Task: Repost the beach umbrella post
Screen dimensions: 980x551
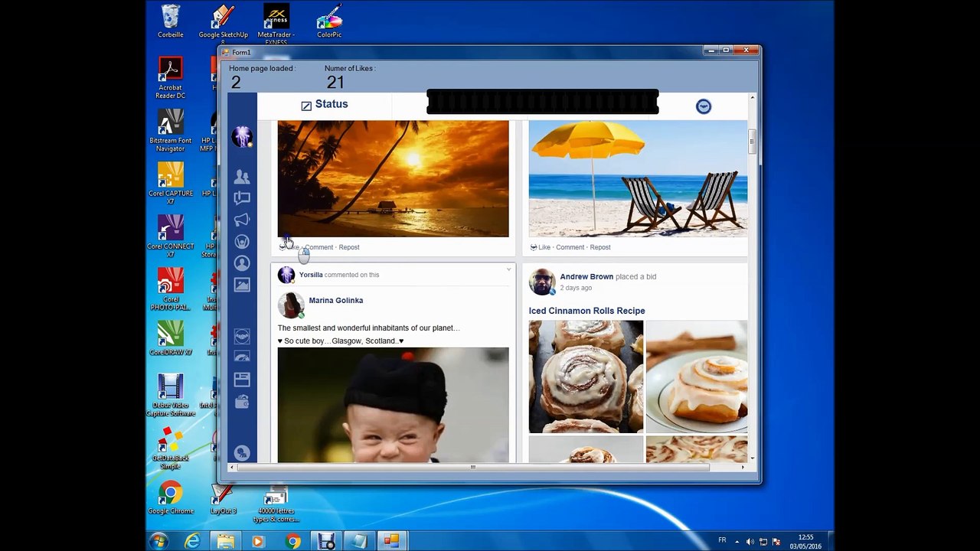Action: [x=600, y=247]
